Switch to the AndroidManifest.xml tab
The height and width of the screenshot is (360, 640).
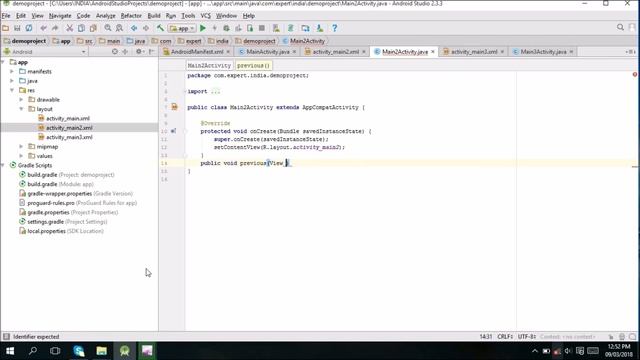(197, 52)
